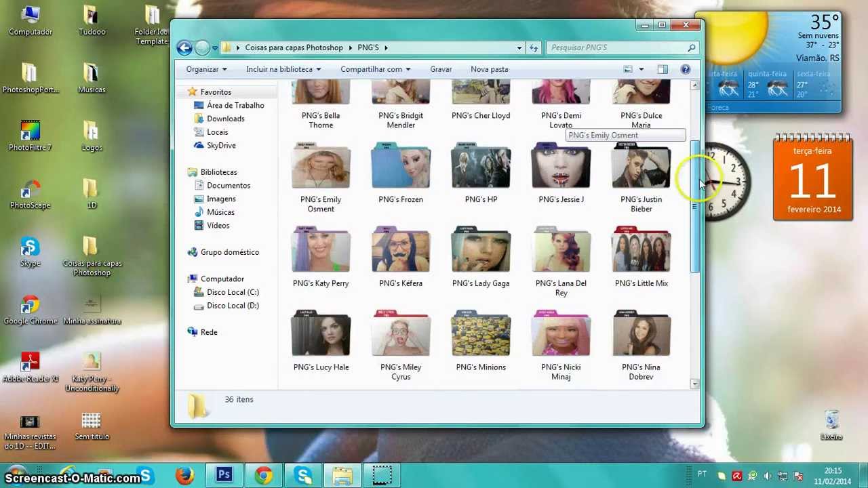Open the PNG's Frozen folder
The image size is (868, 488).
[401, 174]
